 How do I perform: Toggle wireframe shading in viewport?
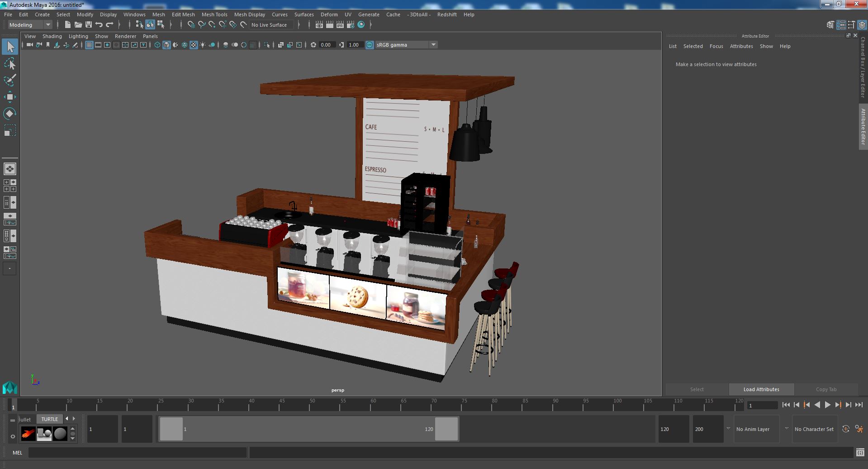157,45
